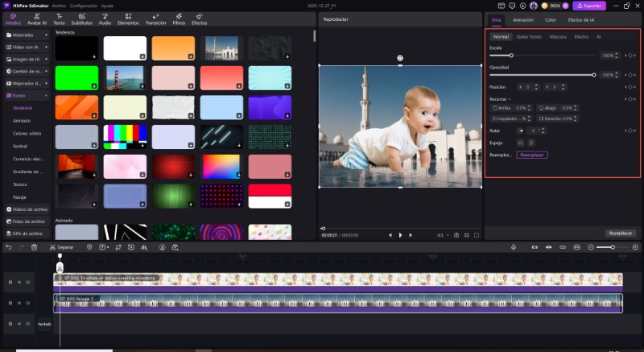
Task: Mute the Paisaje 1 track
Action: click(x=28, y=303)
